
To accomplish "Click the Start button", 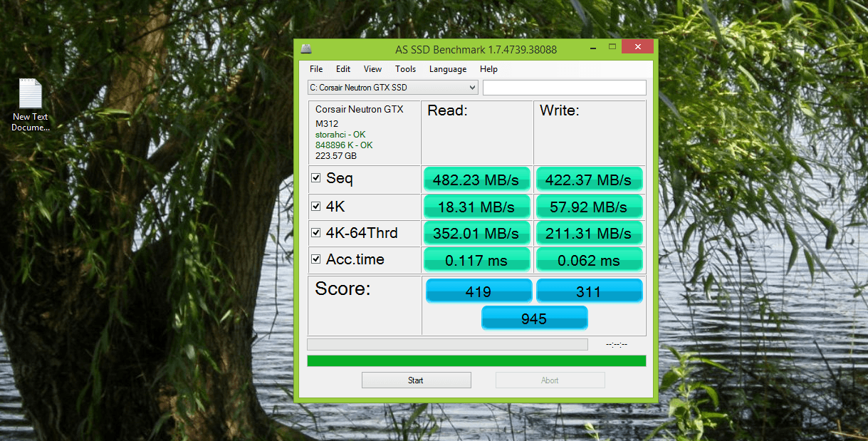I will pos(416,380).
